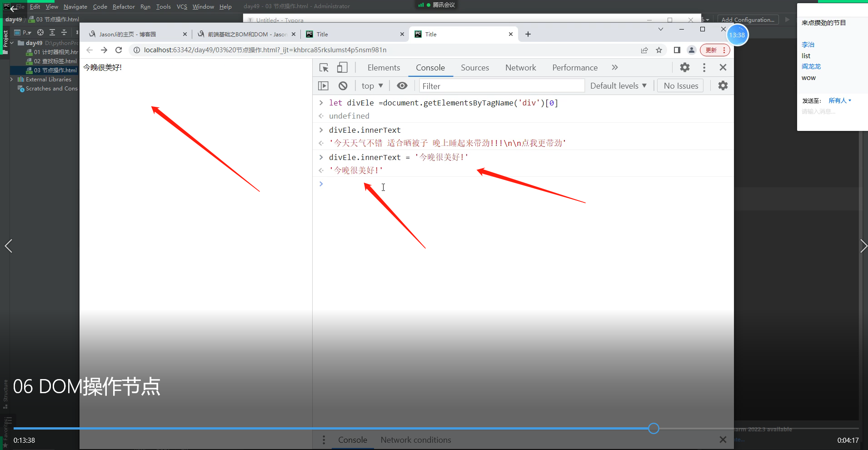Reload the browser page
Image resolution: width=868 pixels, height=450 pixels.
click(119, 50)
